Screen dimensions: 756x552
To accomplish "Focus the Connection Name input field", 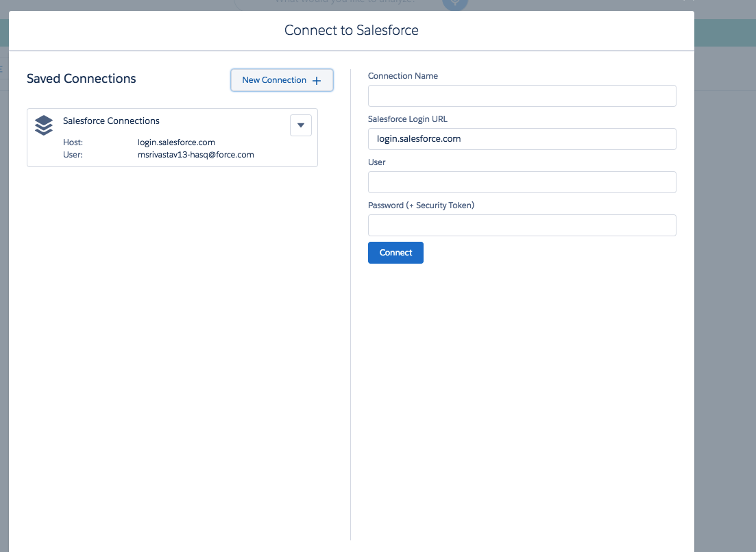I will coord(522,96).
